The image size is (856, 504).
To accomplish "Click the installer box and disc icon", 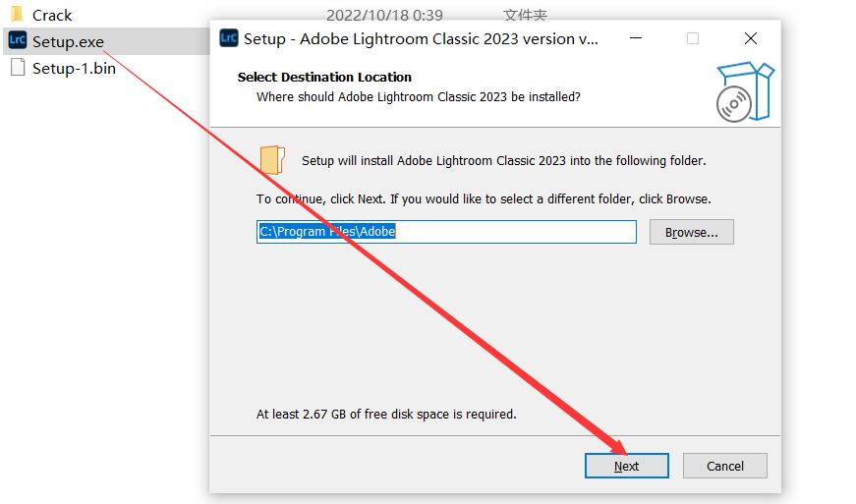I will coord(745,91).
